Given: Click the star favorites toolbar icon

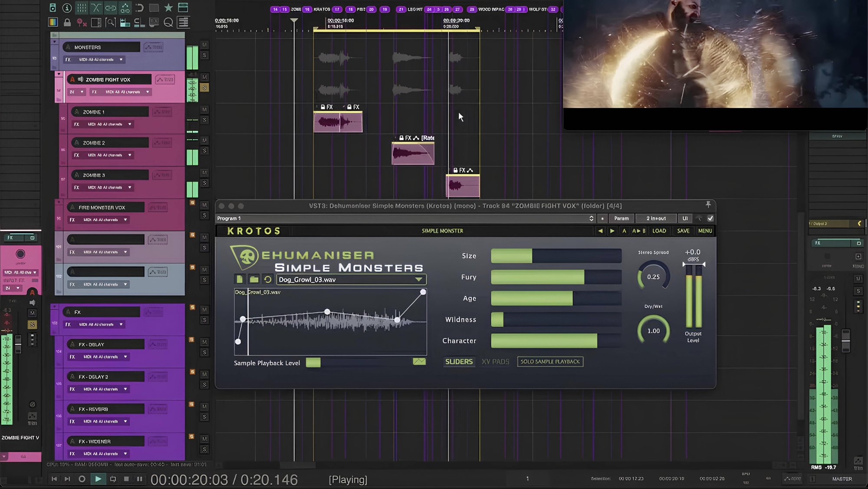Looking at the screenshot, I should point(168,8).
